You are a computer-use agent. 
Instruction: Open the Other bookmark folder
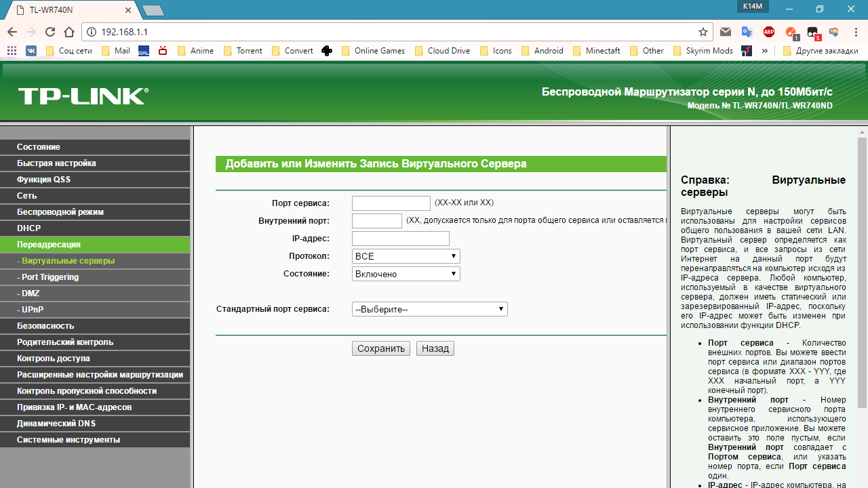(x=647, y=51)
